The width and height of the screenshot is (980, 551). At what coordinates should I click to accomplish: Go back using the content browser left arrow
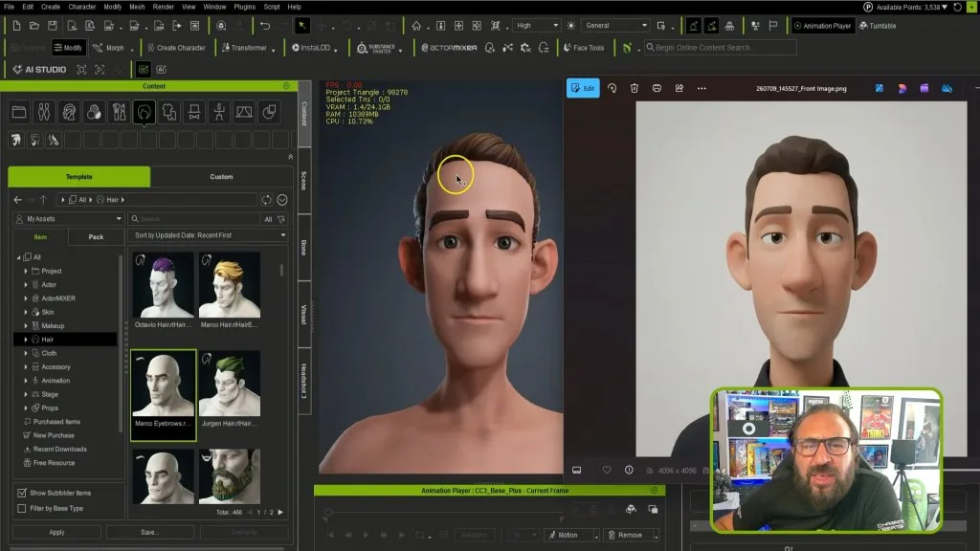[x=17, y=200]
